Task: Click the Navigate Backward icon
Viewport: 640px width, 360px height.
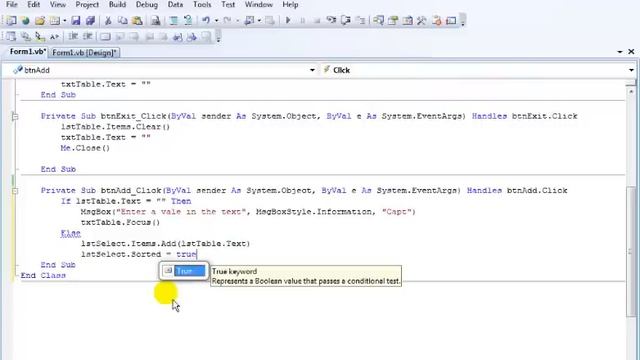Action: [250, 20]
